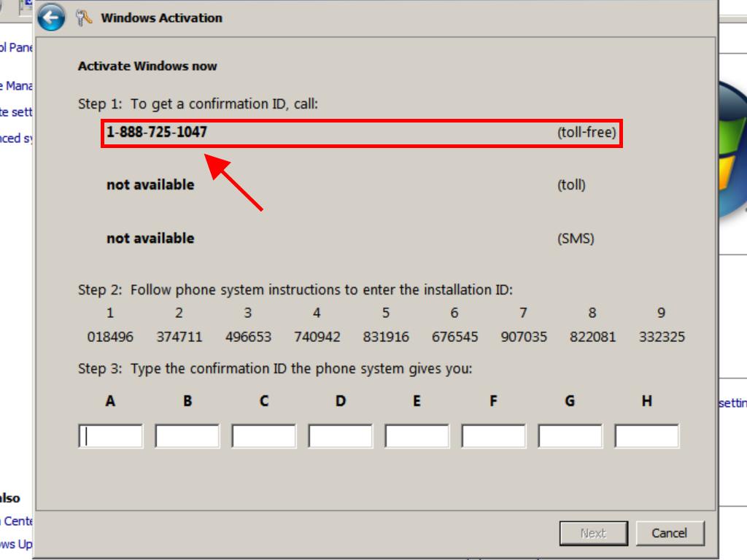Screen dimensions: 747x560
Task: Click installation ID group 332325
Action: tap(662, 337)
